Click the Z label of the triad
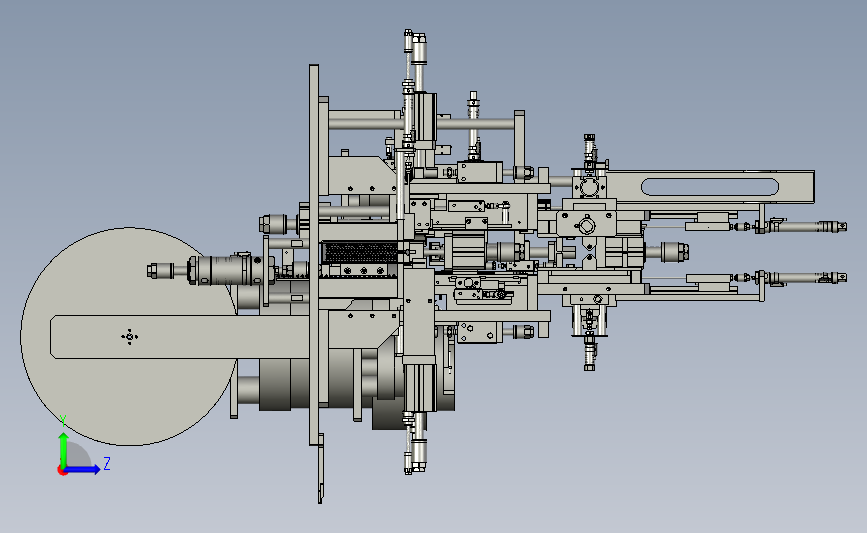 pyautogui.click(x=107, y=463)
